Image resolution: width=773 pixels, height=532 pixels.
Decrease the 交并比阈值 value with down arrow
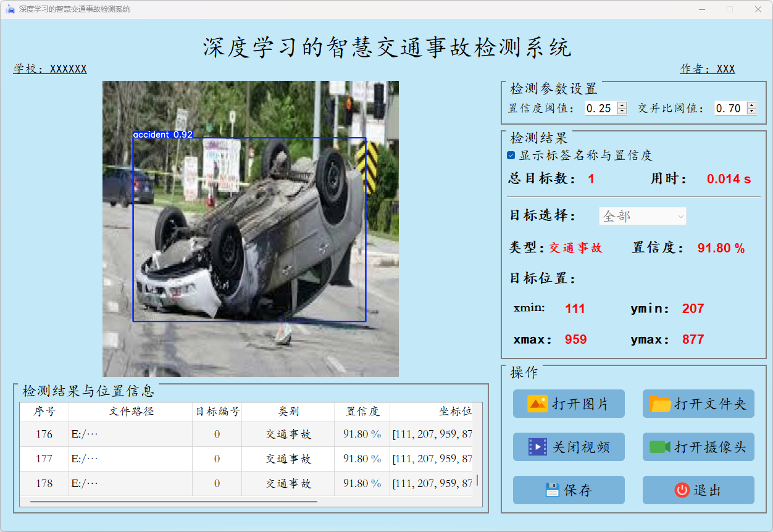pyautogui.click(x=751, y=111)
